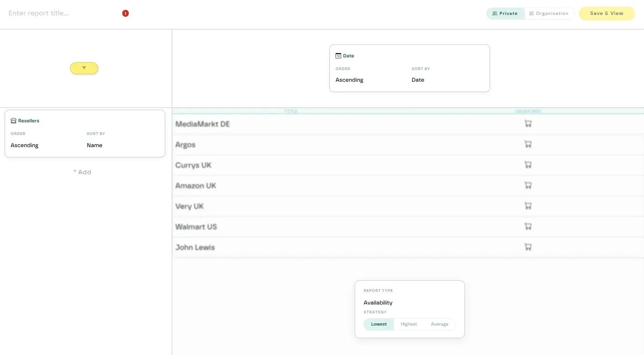The height and width of the screenshot is (355, 644).
Task: Click the store icon on Resellers card
Action: point(14,121)
